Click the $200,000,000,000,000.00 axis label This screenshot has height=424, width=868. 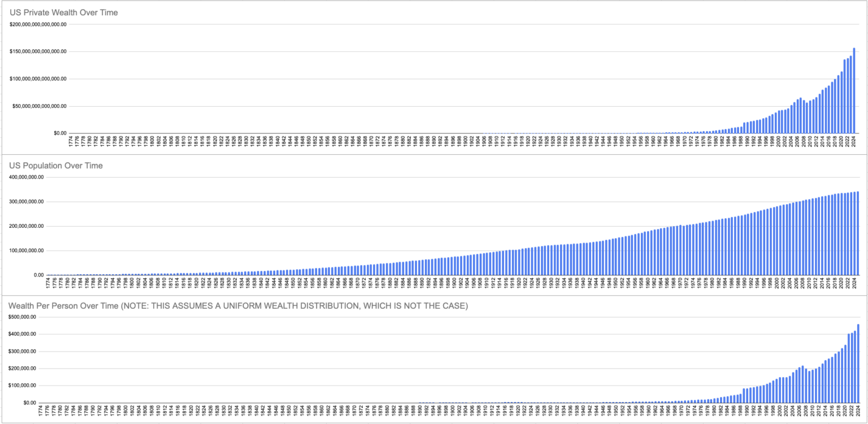[38, 24]
